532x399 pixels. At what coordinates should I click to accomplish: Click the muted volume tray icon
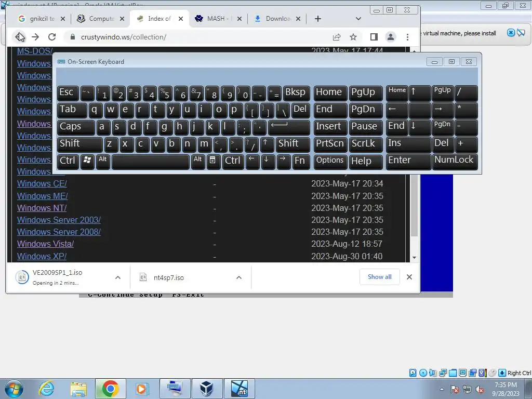click(x=480, y=389)
